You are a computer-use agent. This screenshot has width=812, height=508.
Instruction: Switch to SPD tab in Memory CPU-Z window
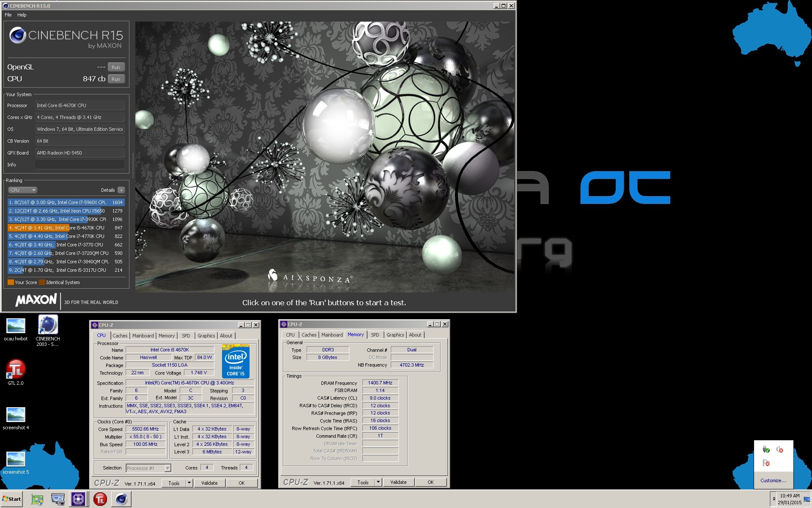point(375,335)
